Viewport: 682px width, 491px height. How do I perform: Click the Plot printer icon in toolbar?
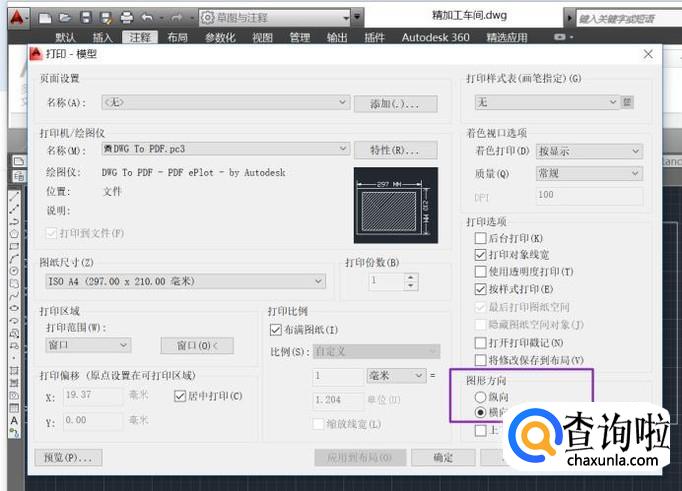click(127, 18)
